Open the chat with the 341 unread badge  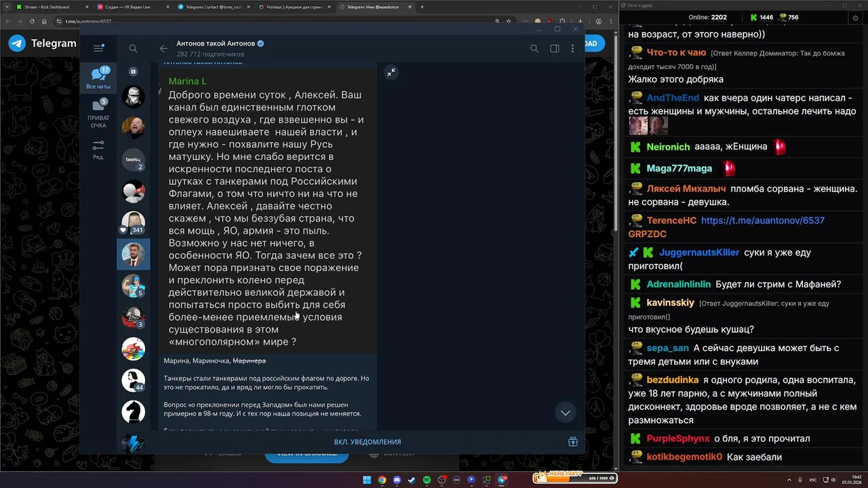tap(134, 222)
